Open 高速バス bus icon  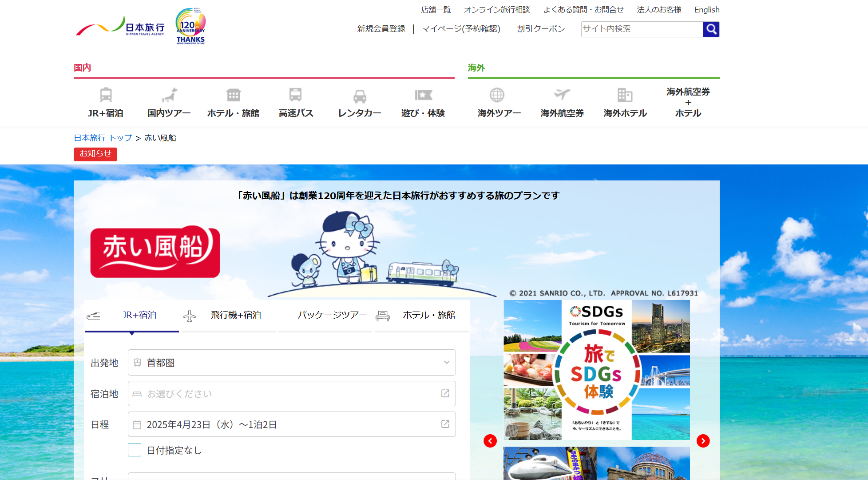point(296,95)
